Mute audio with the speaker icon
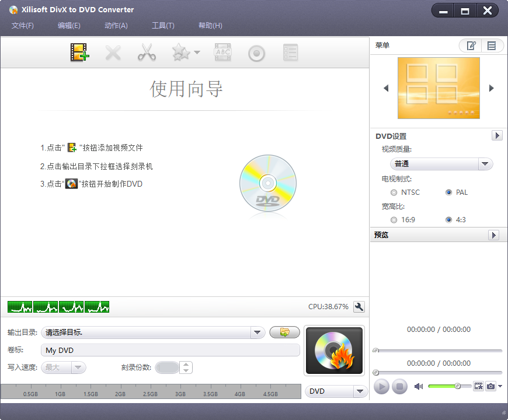 point(418,386)
